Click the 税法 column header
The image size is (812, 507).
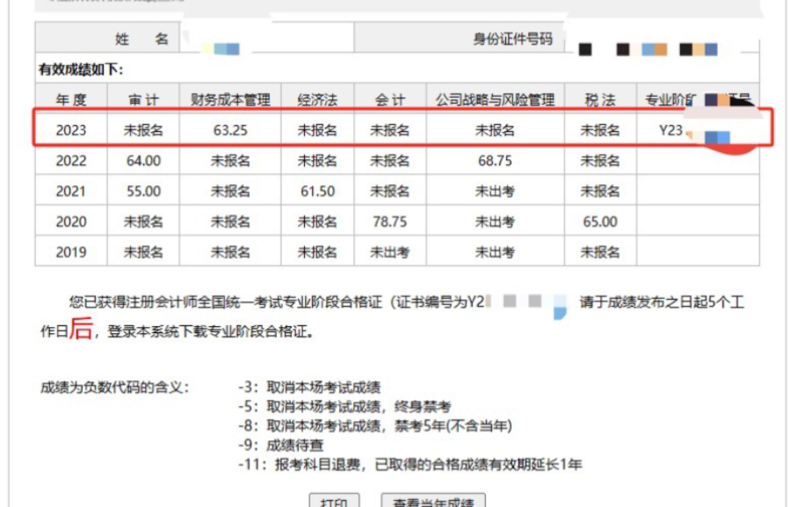coord(600,99)
